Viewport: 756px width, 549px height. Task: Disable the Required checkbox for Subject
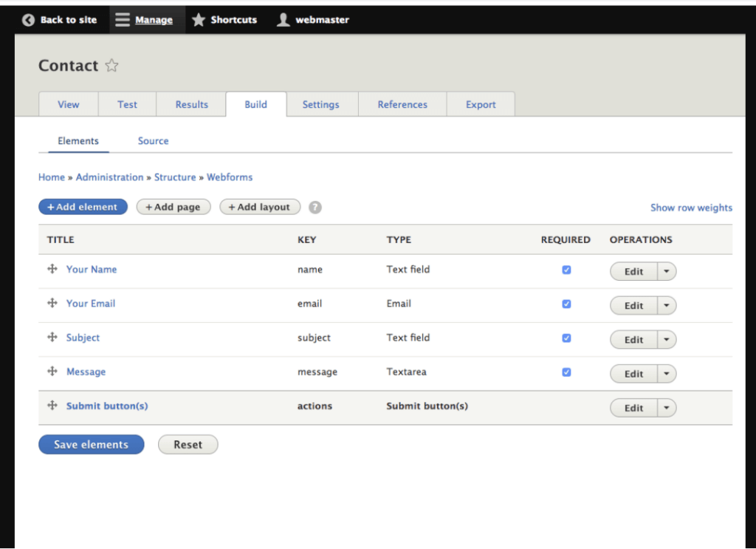coord(566,338)
